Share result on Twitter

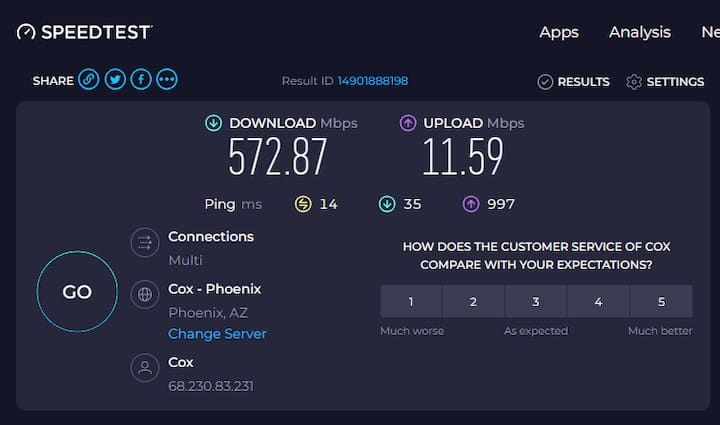(x=115, y=80)
